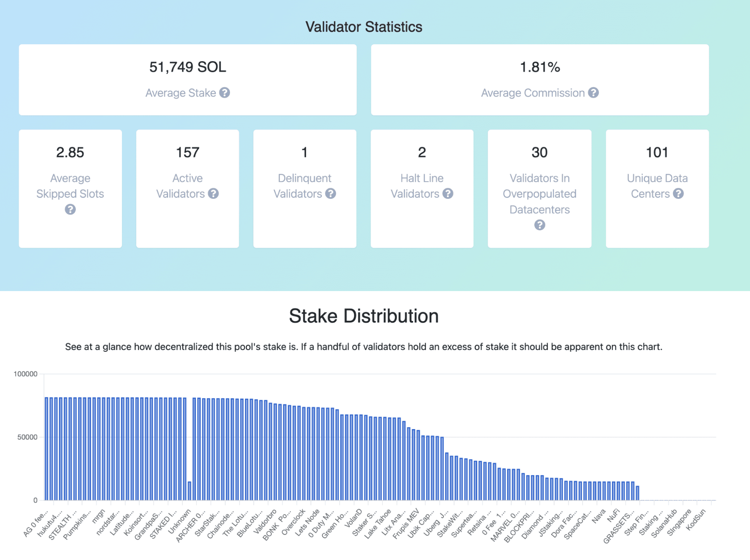
Task: Click the "Nava" chart axis label
Action: [599, 516]
